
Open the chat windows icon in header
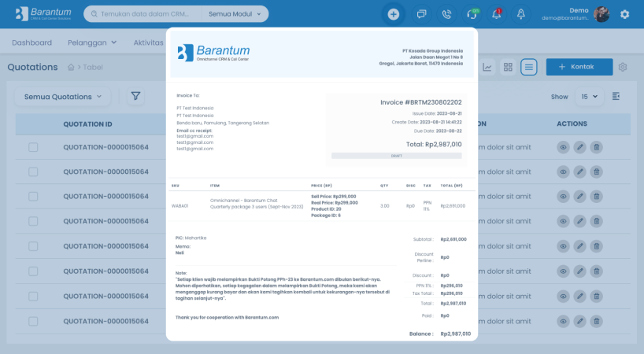[421, 14]
